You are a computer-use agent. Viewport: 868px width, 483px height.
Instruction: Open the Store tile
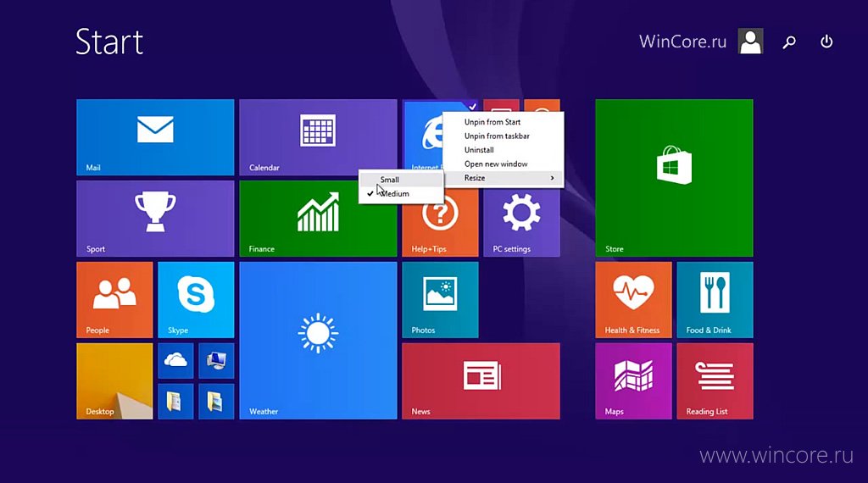point(674,178)
